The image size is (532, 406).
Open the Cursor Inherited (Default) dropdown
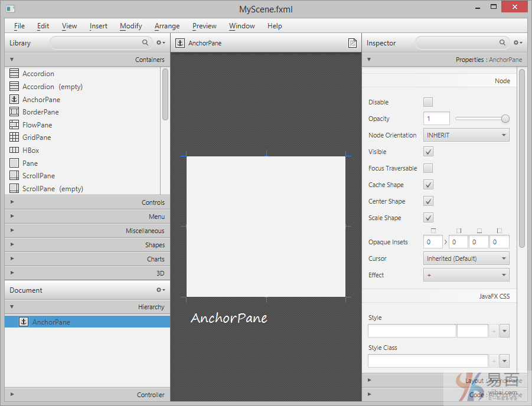point(466,258)
